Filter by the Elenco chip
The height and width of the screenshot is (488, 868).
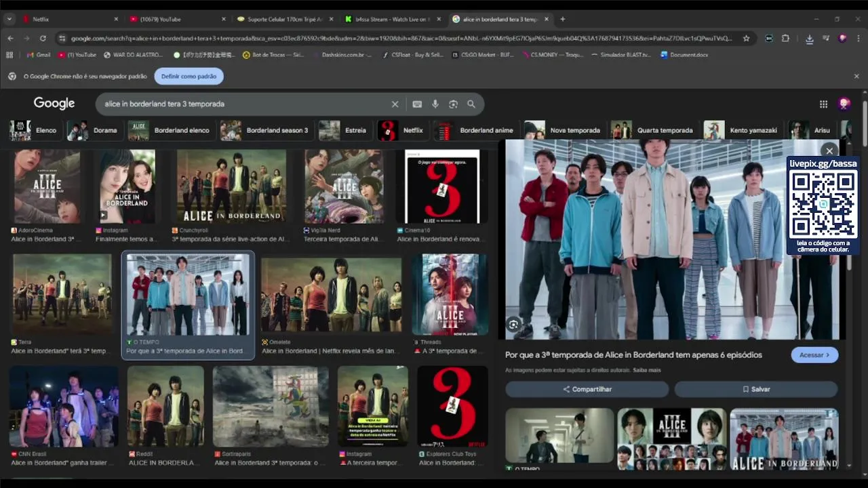(x=34, y=130)
